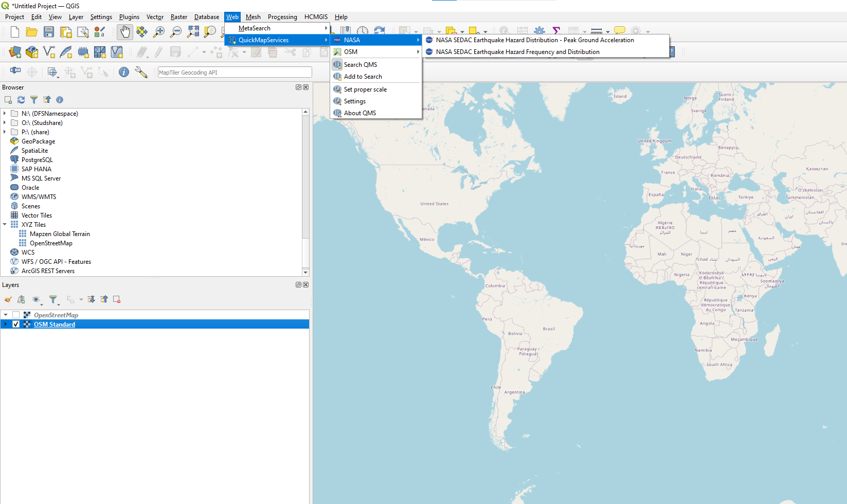Open the Manage Map Themes eye dropdown
This screenshot has width=847, height=504.
(37, 299)
